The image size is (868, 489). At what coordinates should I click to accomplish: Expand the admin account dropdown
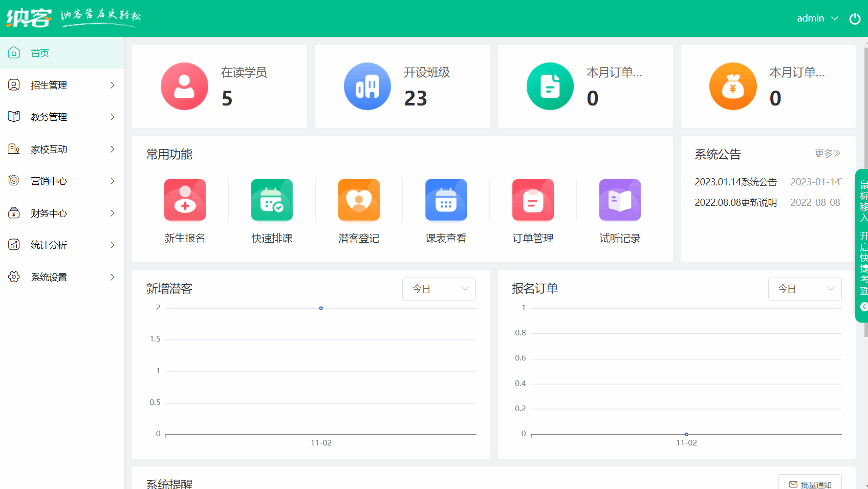(x=817, y=18)
